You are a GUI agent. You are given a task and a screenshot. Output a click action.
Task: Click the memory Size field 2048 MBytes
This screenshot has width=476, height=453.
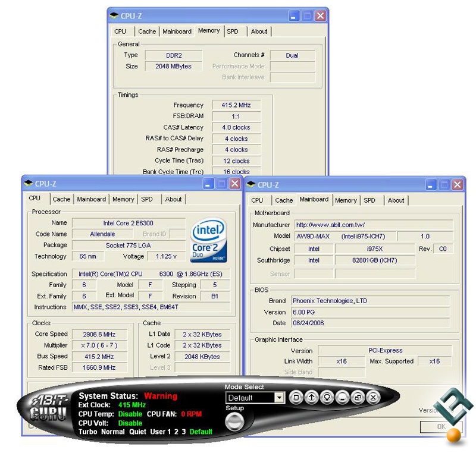point(174,67)
